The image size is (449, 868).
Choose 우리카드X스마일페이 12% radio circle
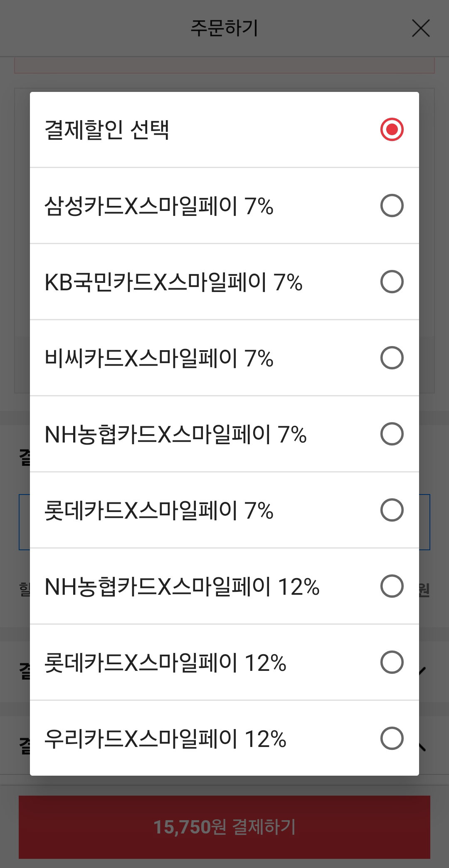pos(392,738)
